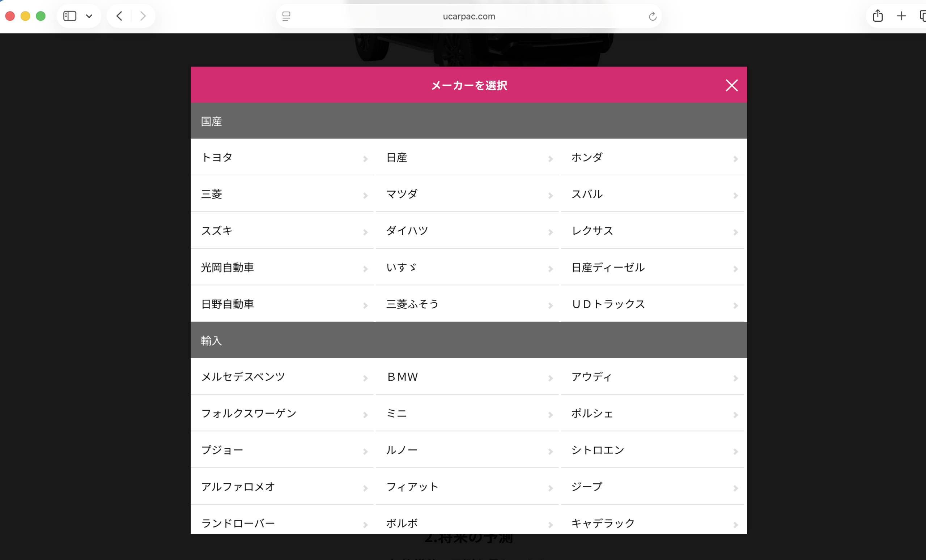Select ＢＭＷ in the import makers

click(x=467, y=377)
